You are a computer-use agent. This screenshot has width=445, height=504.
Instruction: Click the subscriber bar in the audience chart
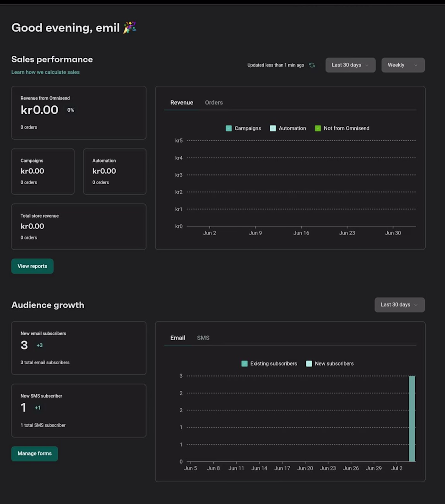(412, 418)
